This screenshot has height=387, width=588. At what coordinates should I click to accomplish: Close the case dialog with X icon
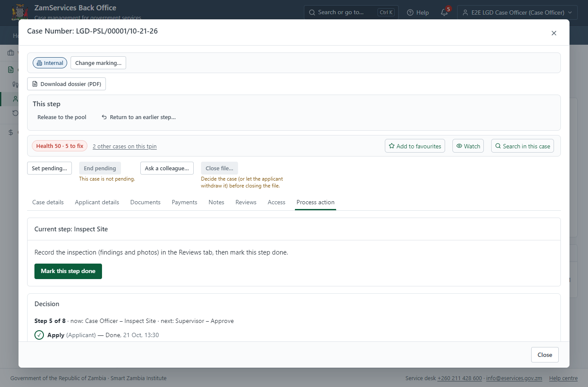tap(554, 33)
